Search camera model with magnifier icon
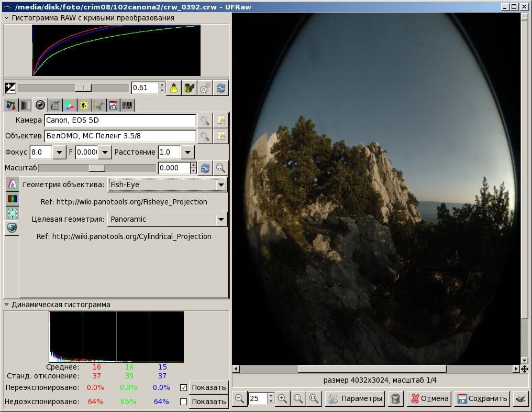This screenshot has height=412, width=532. coord(205,120)
